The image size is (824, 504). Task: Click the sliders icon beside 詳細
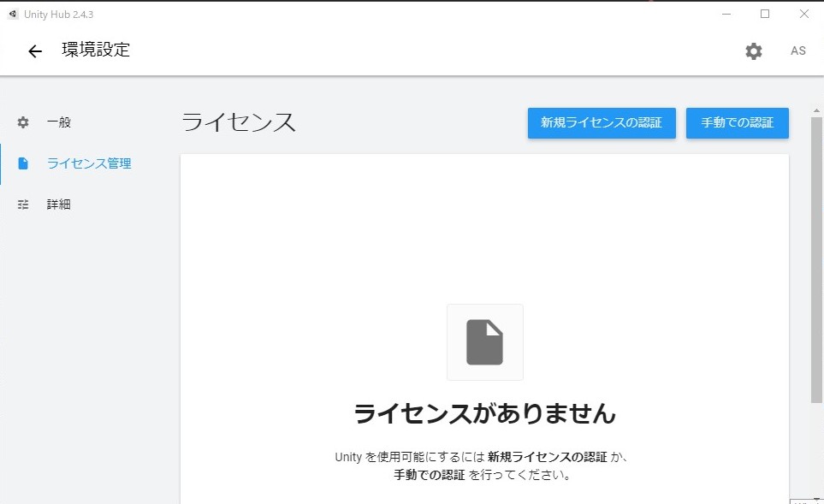22,204
